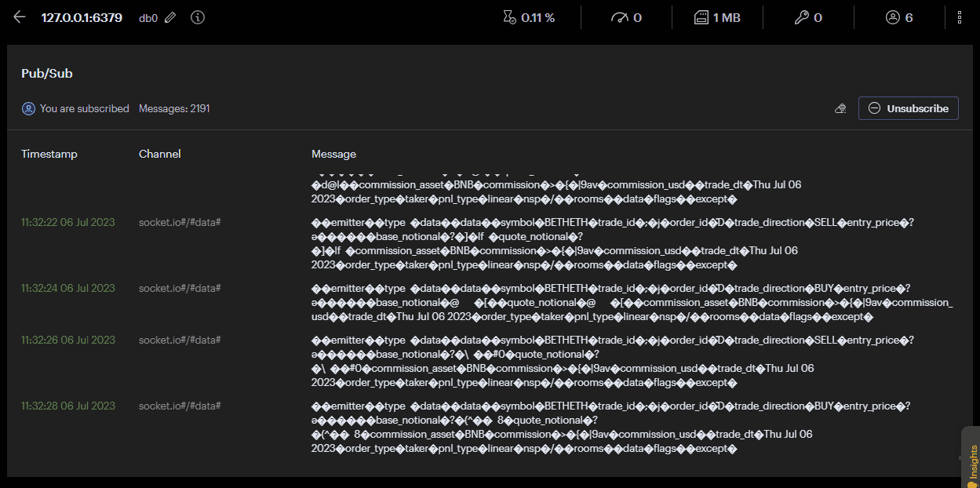Click the Timestamp column header
This screenshot has width=980, height=488.
pos(49,154)
